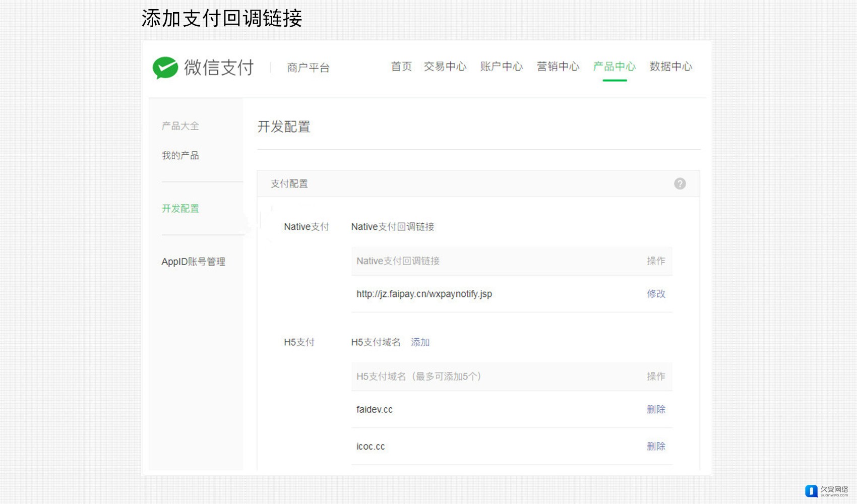
Task: Open 开发配置 sidebar item
Action: (180, 209)
